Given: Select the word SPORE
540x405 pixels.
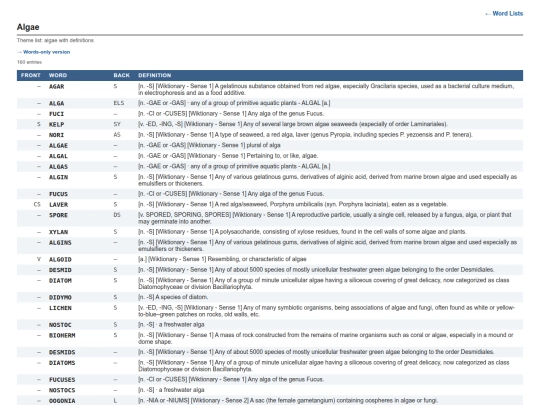Looking at the screenshot, I should point(59,215).
